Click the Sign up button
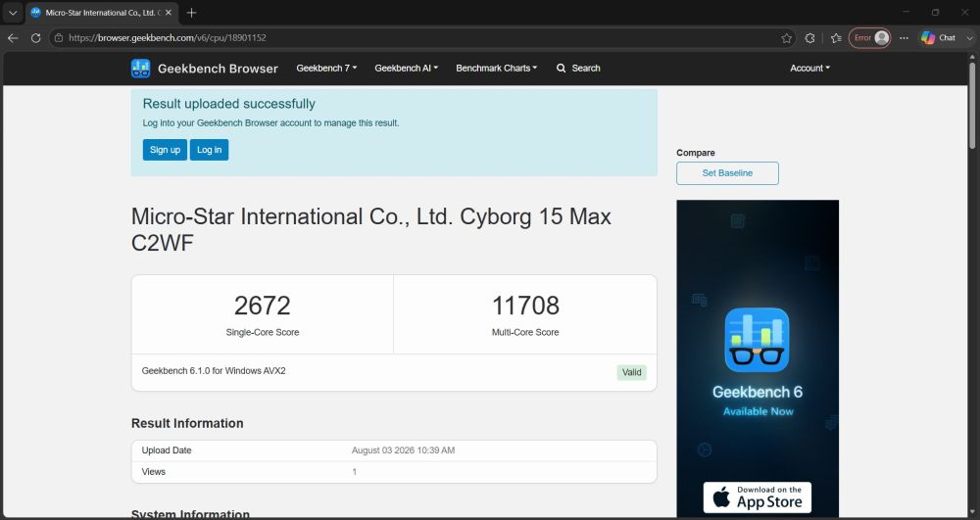This screenshot has width=980, height=520. click(x=165, y=150)
